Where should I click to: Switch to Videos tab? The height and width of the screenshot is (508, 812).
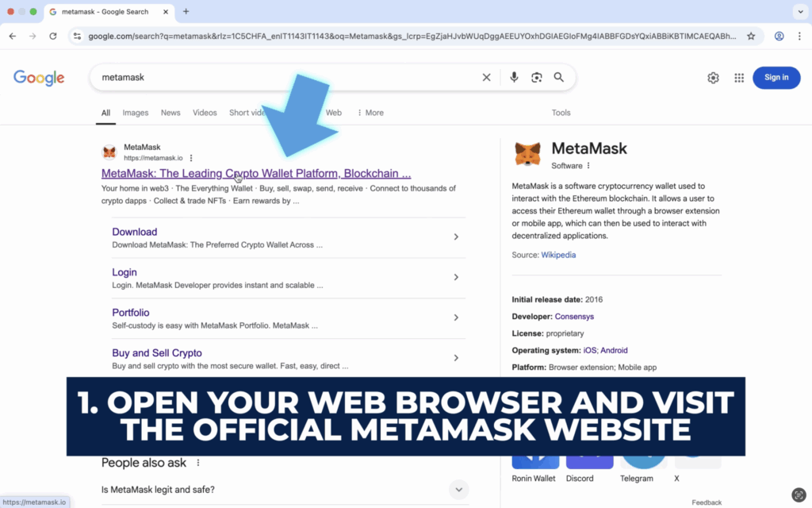(x=205, y=113)
